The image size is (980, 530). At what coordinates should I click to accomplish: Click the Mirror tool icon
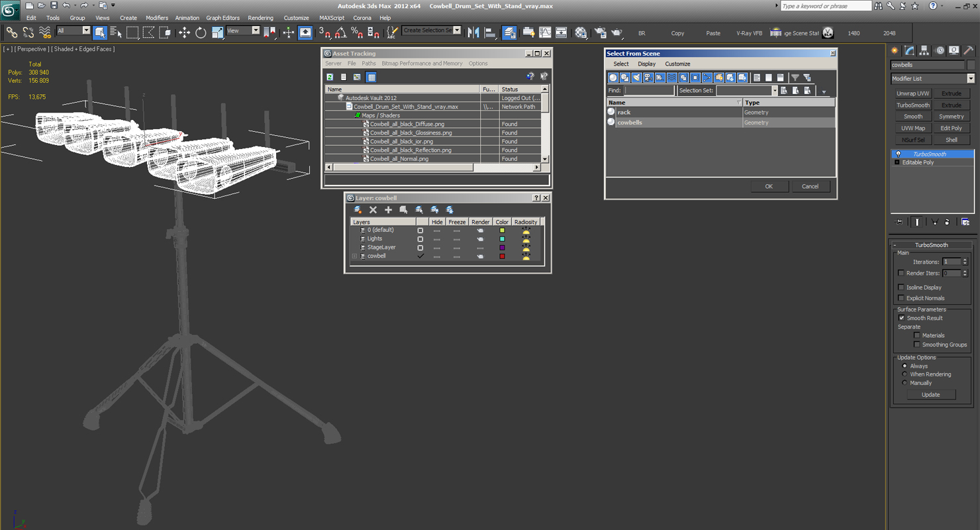click(473, 32)
